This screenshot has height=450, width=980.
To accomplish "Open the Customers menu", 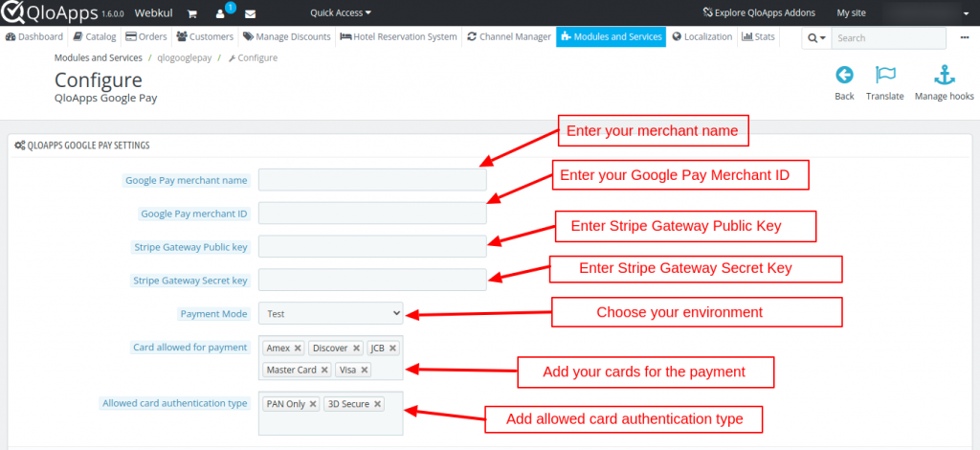I will pyautogui.click(x=205, y=37).
